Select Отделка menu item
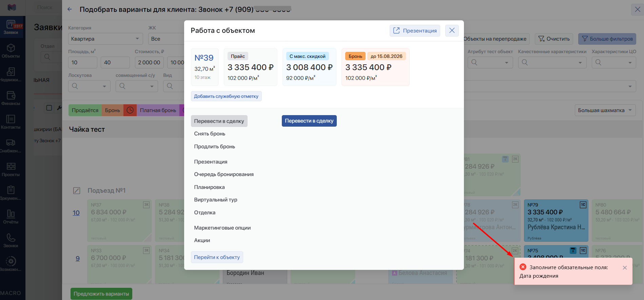Viewport: 644px width, 300px height. coord(204,213)
